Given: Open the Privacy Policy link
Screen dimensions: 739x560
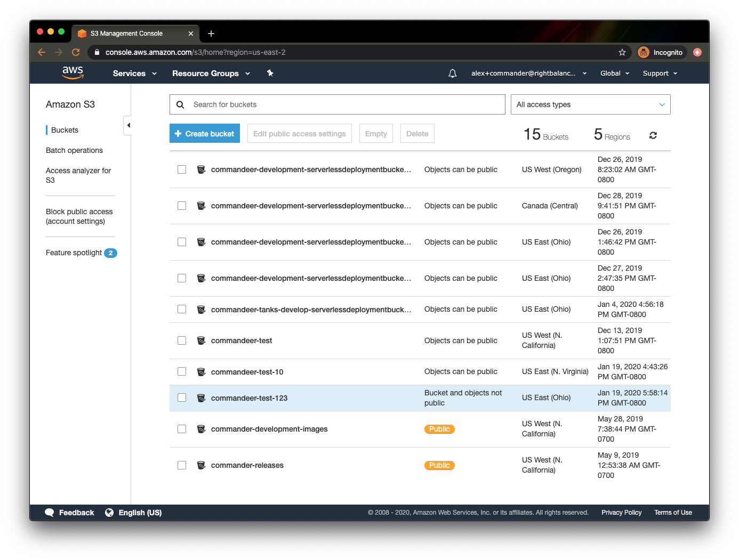Looking at the screenshot, I should coord(622,513).
